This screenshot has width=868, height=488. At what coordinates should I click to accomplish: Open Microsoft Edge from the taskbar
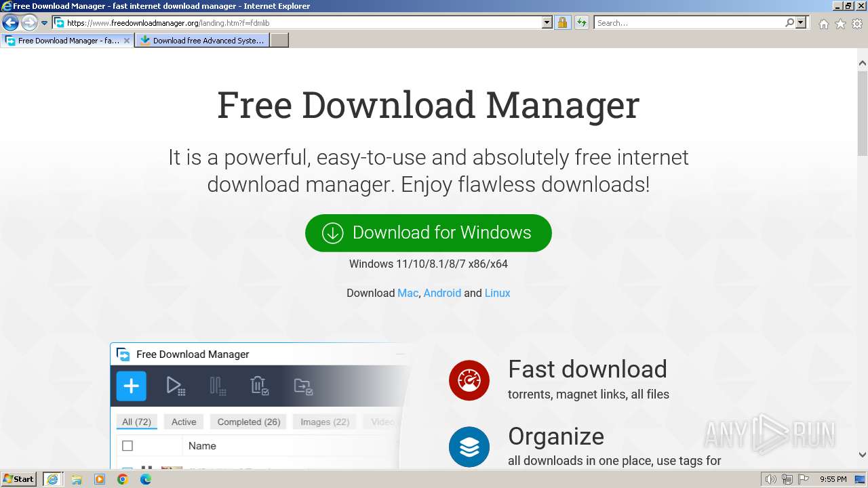point(146,479)
